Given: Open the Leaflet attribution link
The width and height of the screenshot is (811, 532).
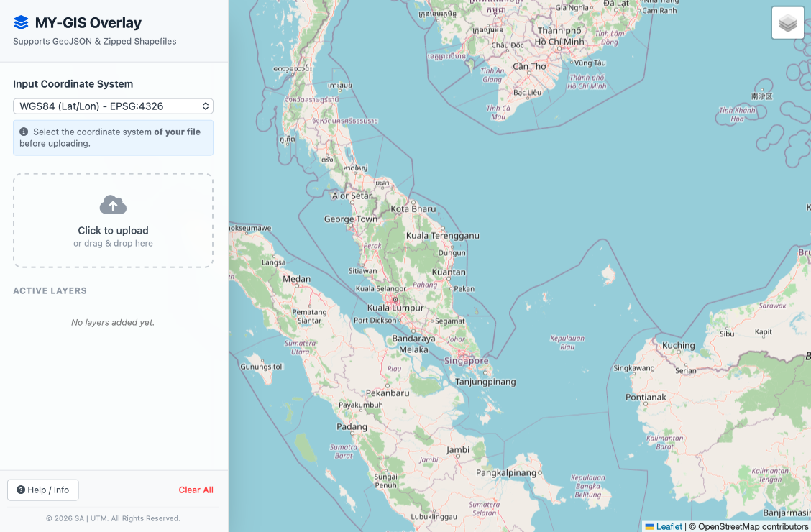Looking at the screenshot, I should click(x=669, y=527).
